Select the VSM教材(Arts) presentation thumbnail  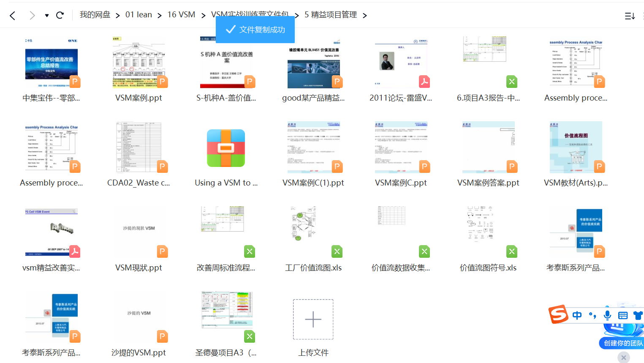pos(576,147)
